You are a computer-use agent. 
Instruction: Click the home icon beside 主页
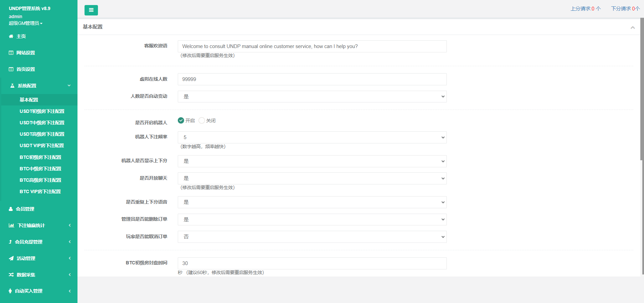[11, 36]
